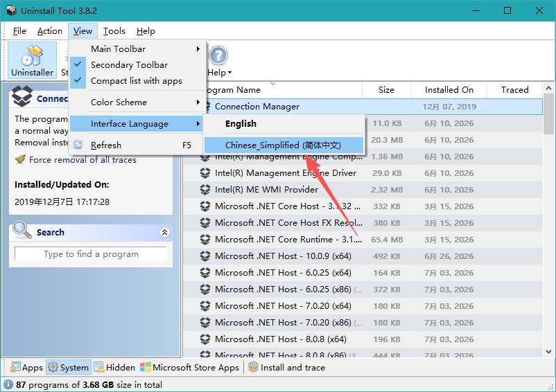Switch to Microsoft Store Apps tab
The height and width of the screenshot is (392, 556).
[190, 368]
